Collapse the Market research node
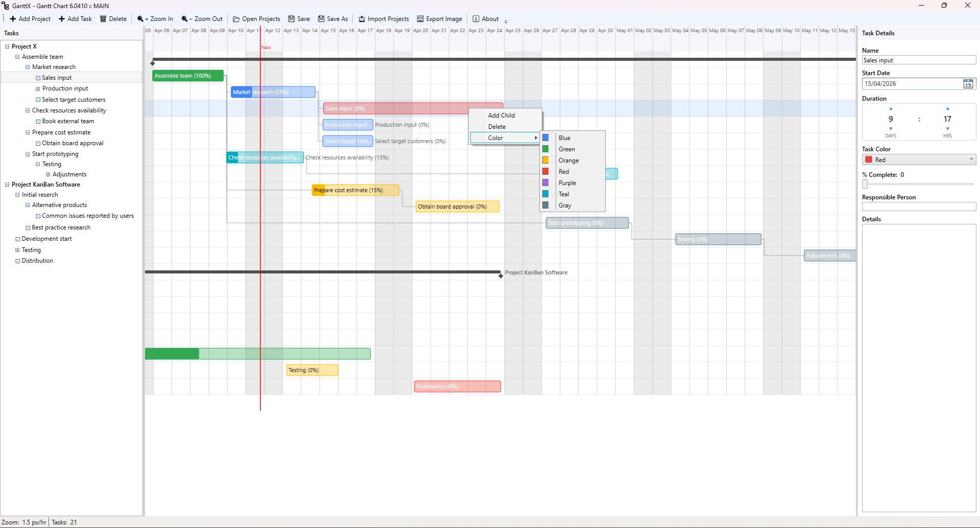980x528 pixels. 28,67
